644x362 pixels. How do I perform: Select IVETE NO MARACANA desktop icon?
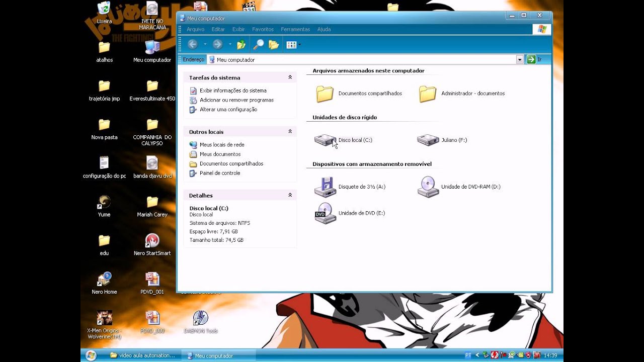pos(152,16)
